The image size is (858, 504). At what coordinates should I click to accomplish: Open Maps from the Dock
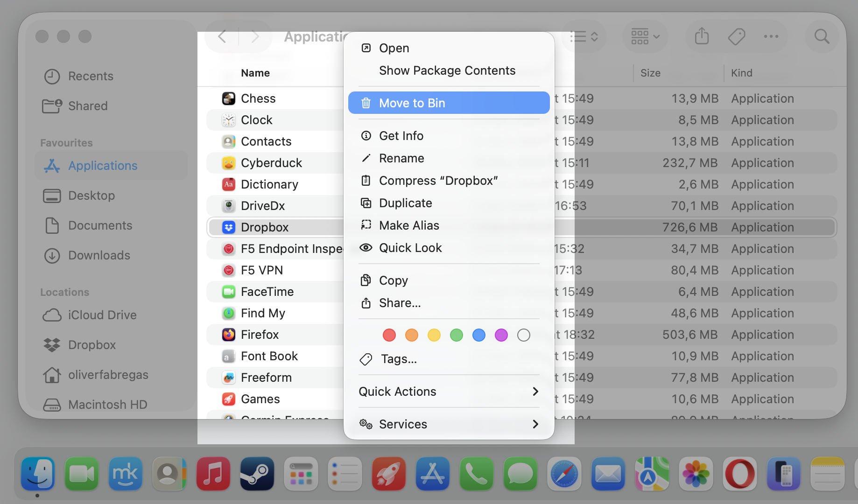coord(652,474)
